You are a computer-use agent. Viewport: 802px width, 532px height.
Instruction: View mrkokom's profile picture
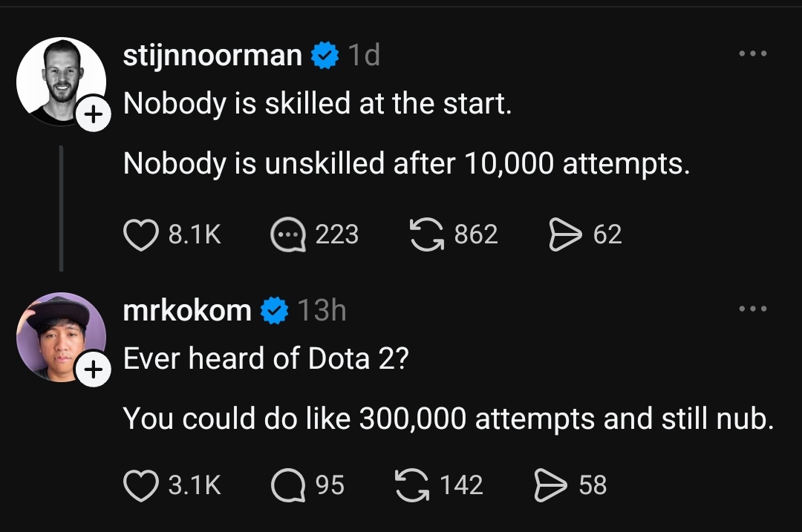point(62,338)
